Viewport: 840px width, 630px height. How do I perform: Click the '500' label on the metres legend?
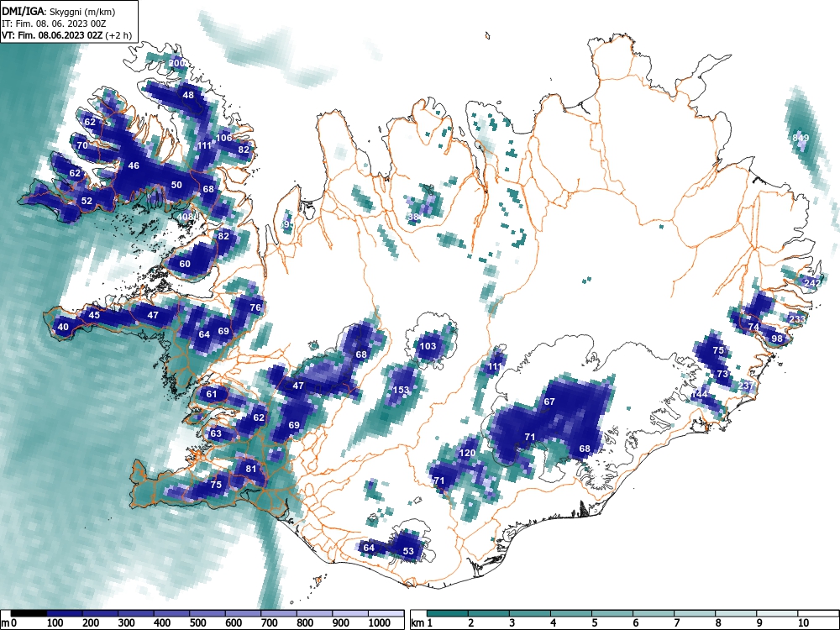pos(197,623)
